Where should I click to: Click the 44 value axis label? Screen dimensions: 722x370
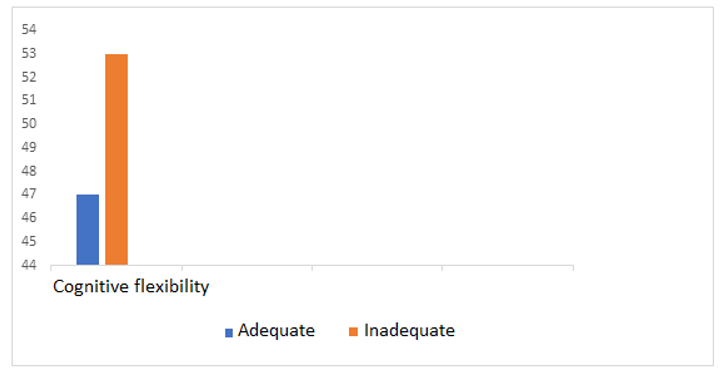pyautogui.click(x=29, y=265)
